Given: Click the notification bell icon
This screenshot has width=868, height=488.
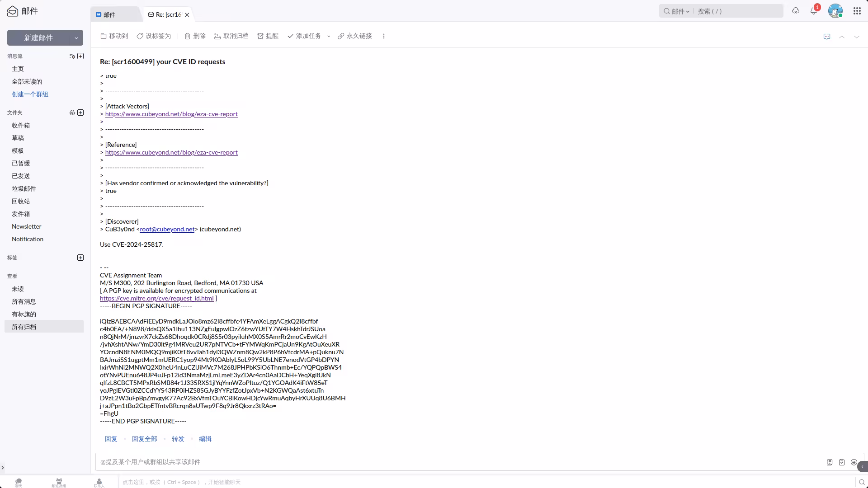Looking at the screenshot, I should click(x=814, y=11).
